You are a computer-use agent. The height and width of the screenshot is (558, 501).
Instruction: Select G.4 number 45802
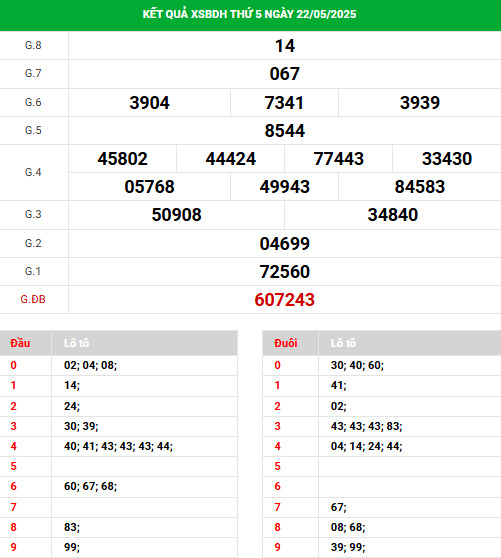(x=122, y=159)
